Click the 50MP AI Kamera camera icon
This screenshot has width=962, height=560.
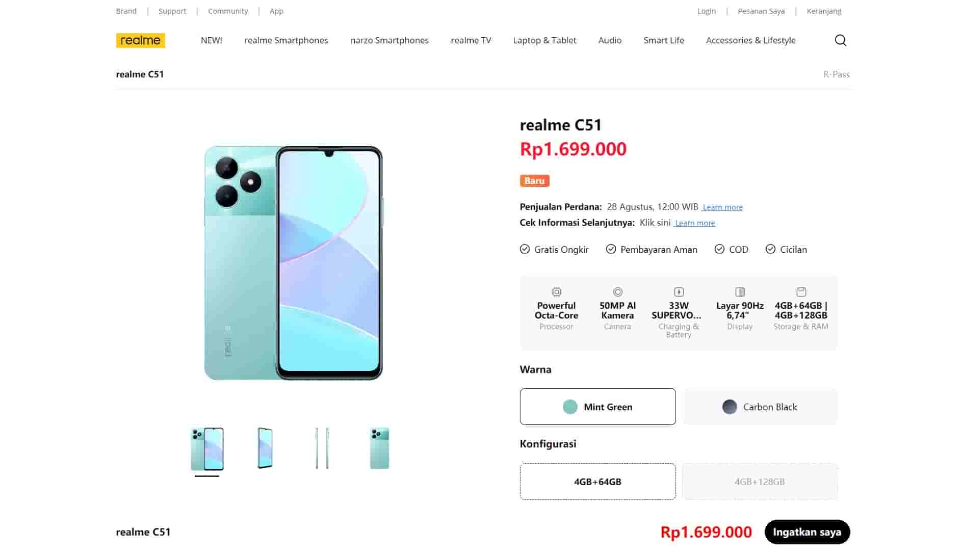point(617,292)
